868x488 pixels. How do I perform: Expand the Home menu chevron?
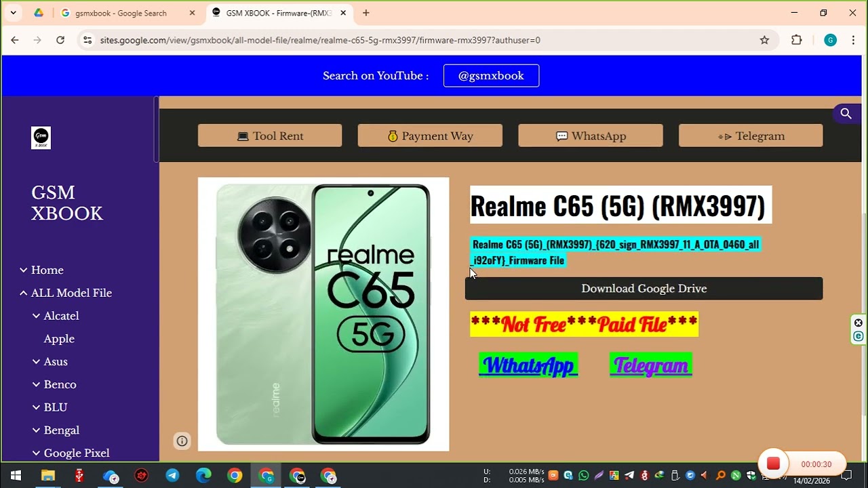pos(24,270)
